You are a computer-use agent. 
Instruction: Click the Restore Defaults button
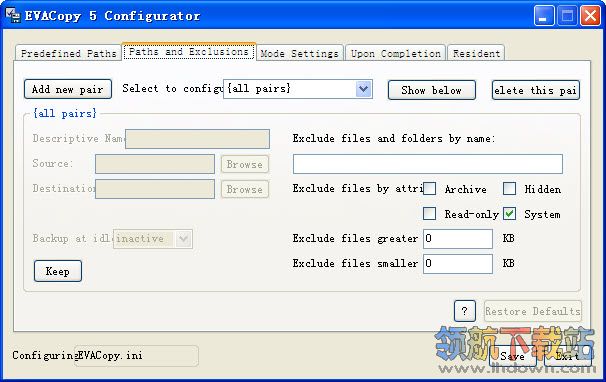[x=533, y=311]
